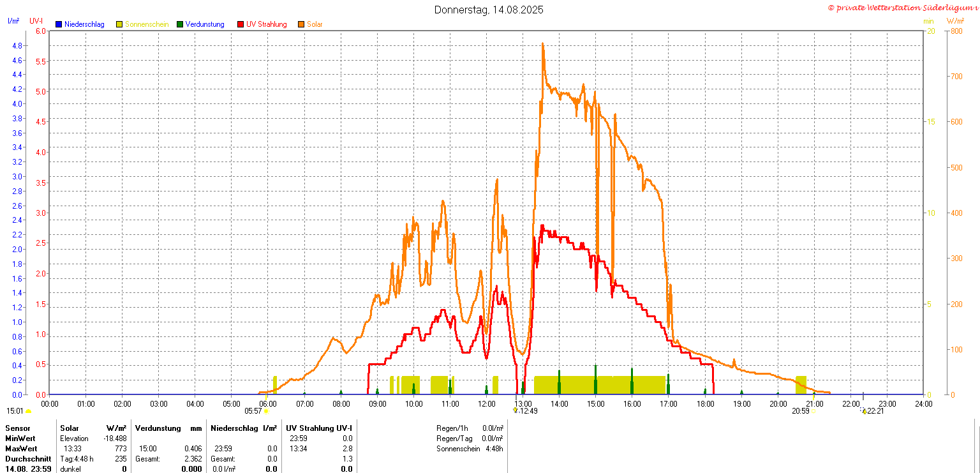Click the private Wetterstation watermark link

pos(902,8)
